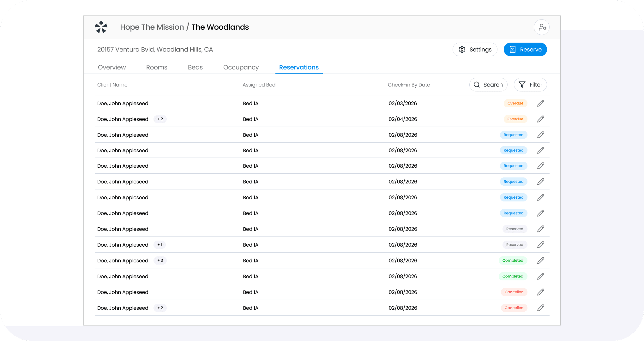Click the Search field button
The width and height of the screenshot is (644, 341).
coord(488,85)
